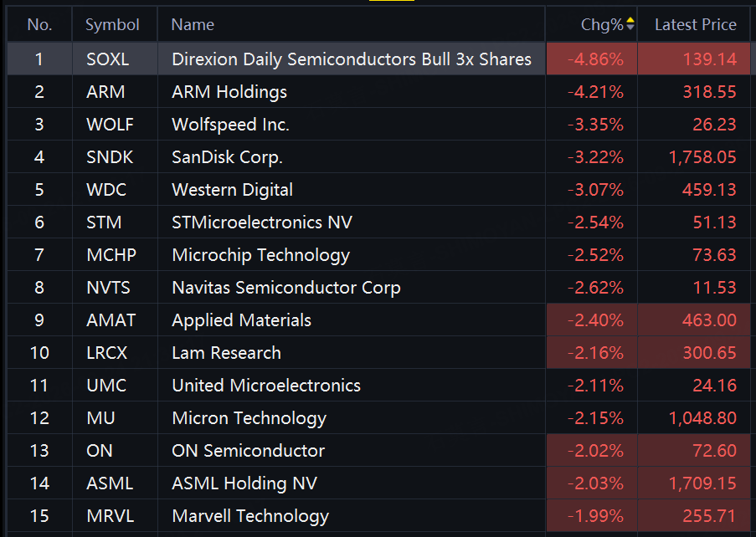Screen dimensions: 756x537
Task: Click the Name column header
Action: point(193,24)
